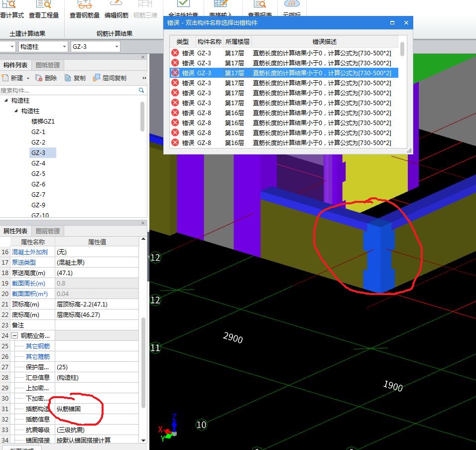Select GZ-7 in component tree

click(38, 195)
